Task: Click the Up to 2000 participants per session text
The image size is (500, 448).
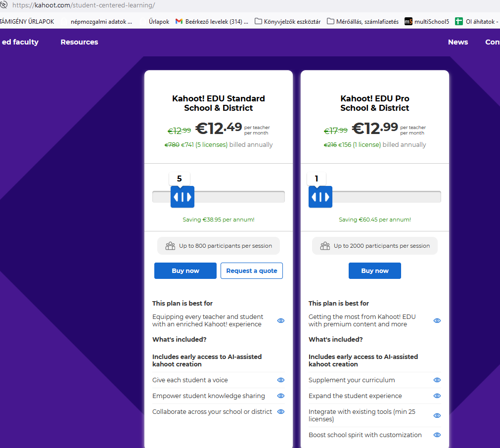Action: (382, 246)
